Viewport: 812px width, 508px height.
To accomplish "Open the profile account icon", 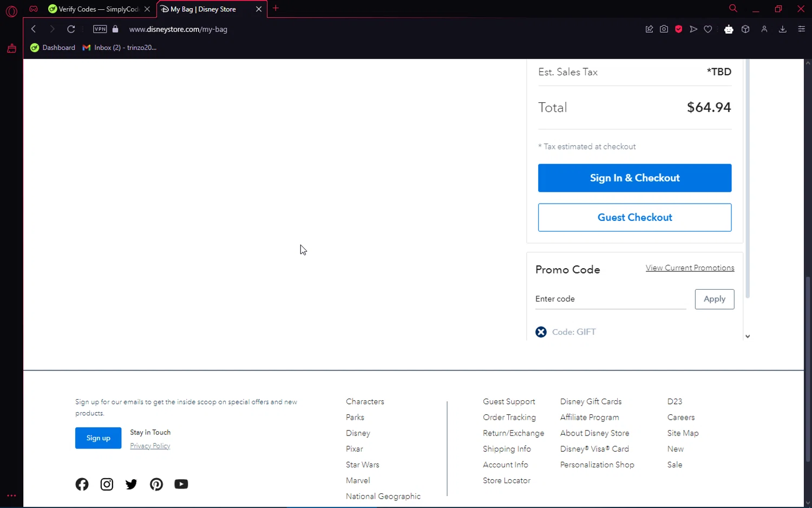I will tap(764, 29).
